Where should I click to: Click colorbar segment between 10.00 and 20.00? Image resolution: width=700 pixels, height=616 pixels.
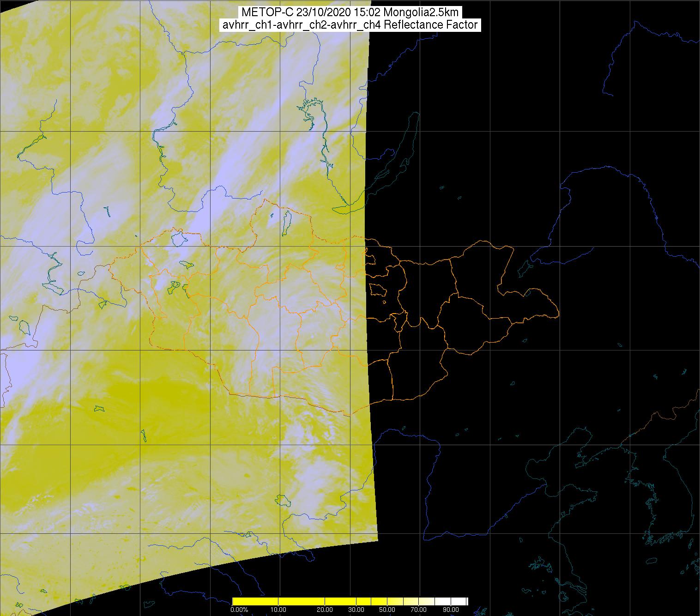[x=302, y=601]
